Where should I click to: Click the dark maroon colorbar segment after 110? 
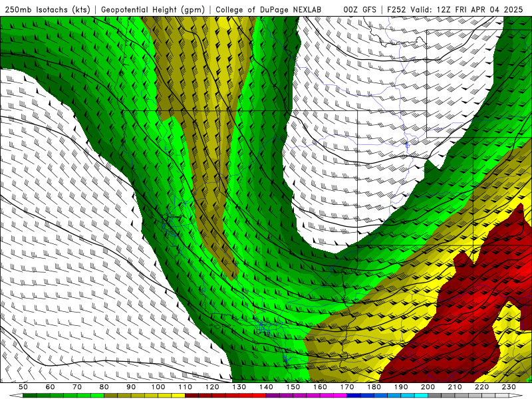pyautogui.click(x=192, y=396)
